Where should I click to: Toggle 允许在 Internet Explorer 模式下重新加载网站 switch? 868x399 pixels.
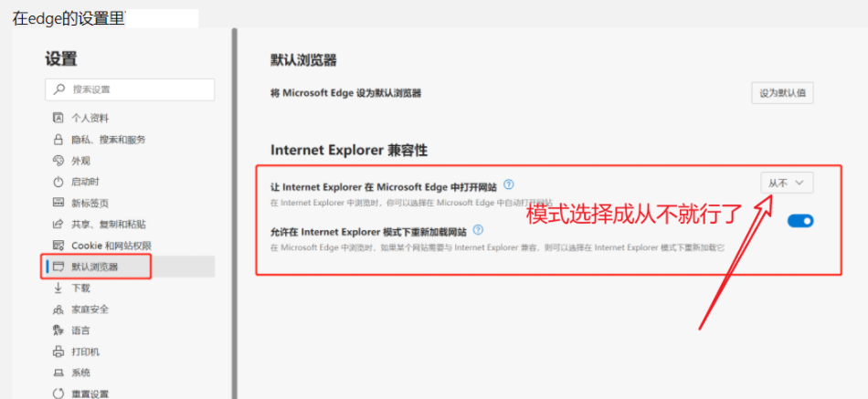click(800, 221)
